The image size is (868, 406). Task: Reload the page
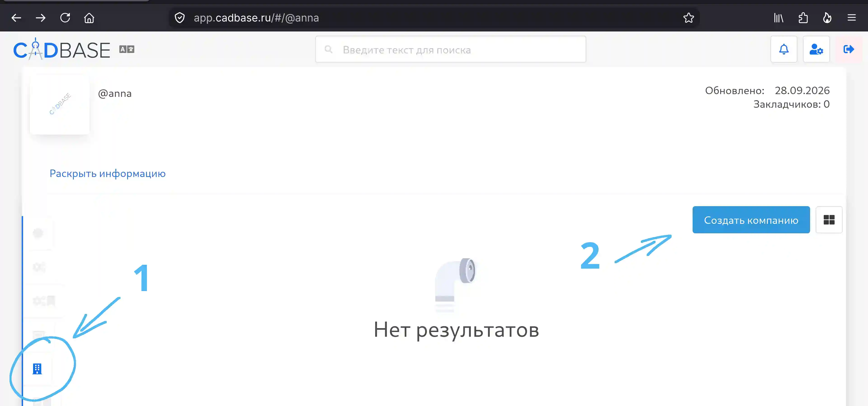65,18
